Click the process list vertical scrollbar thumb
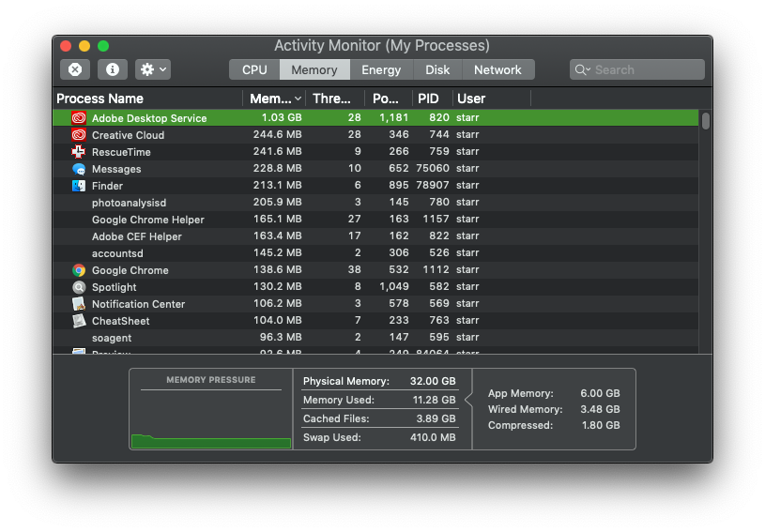 pyautogui.click(x=706, y=121)
